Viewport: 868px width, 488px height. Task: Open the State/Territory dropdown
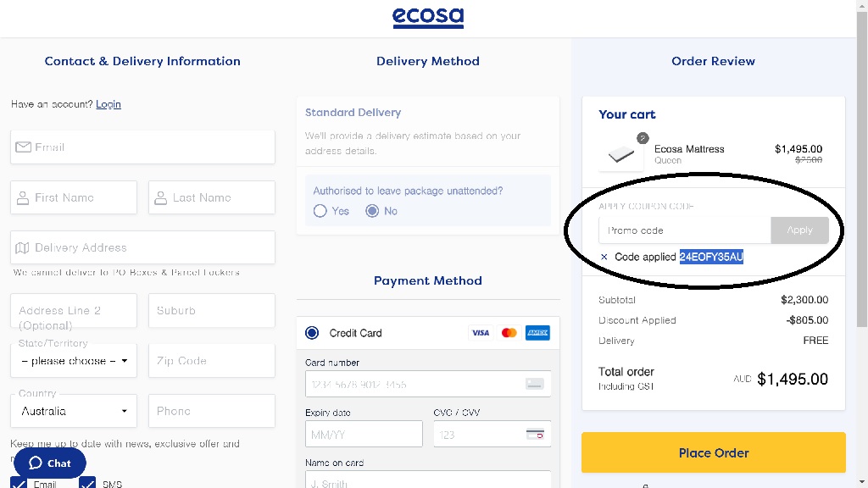tap(74, 360)
